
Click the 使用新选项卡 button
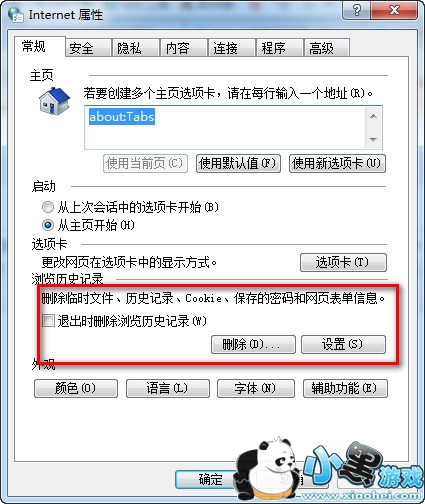tap(337, 163)
